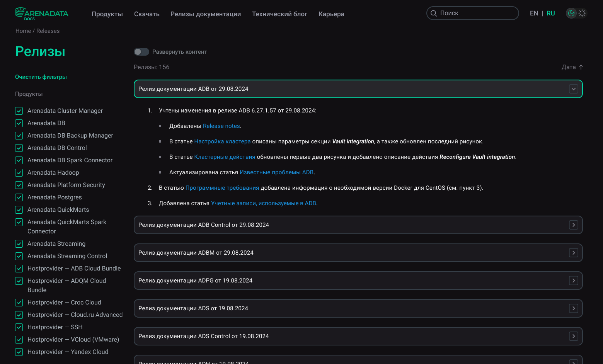Select the RU language link

pyautogui.click(x=551, y=13)
